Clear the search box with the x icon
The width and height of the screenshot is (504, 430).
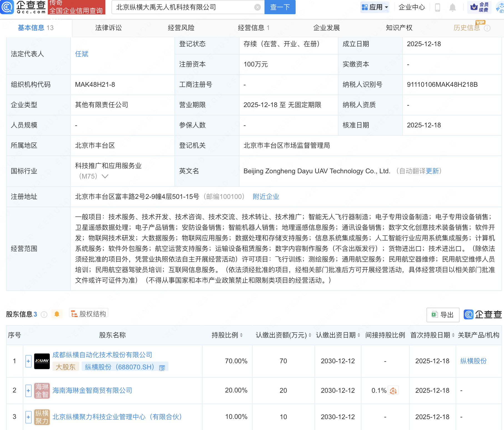257,7
